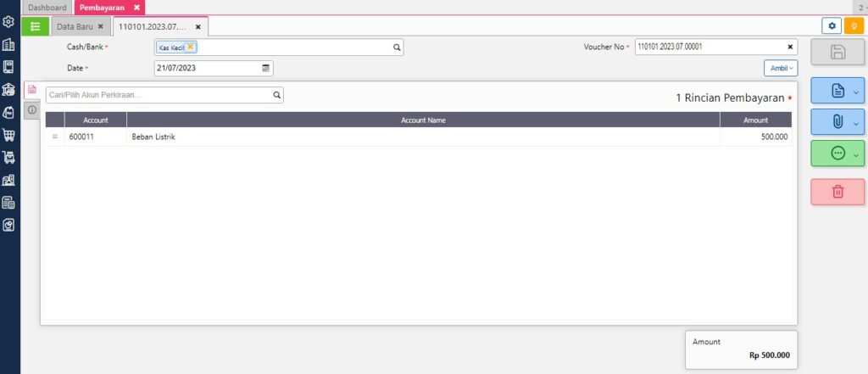Open the inventory trolley module icon
This screenshot has width=868, height=374.
[x=8, y=158]
